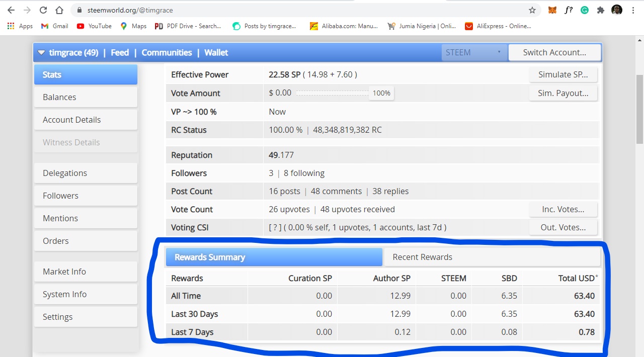This screenshot has width=644, height=357.
Task: Open the Chrome profile avatar
Action: pyautogui.click(x=617, y=10)
